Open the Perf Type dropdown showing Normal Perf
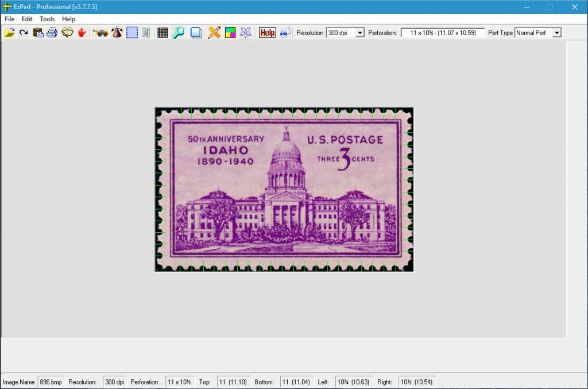 [537, 33]
